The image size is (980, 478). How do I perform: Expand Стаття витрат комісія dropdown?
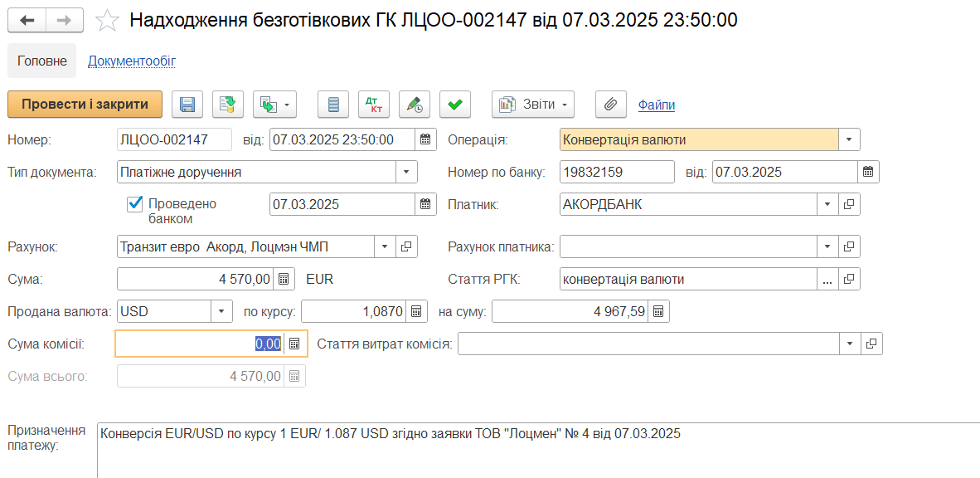(850, 344)
